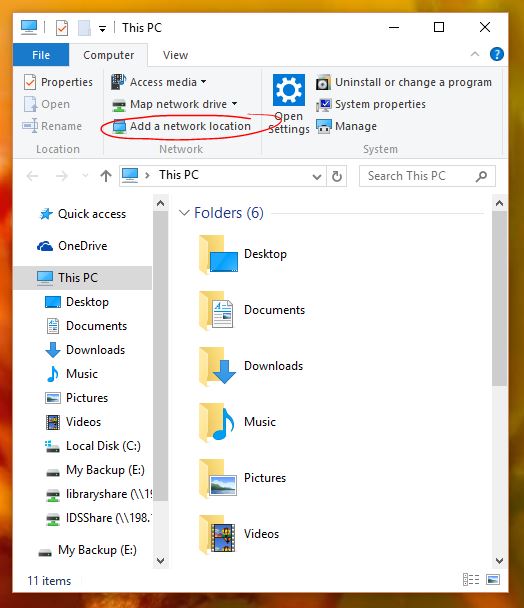
Task: Click the computer icon in the address bar
Action: click(x=130, y=176)
